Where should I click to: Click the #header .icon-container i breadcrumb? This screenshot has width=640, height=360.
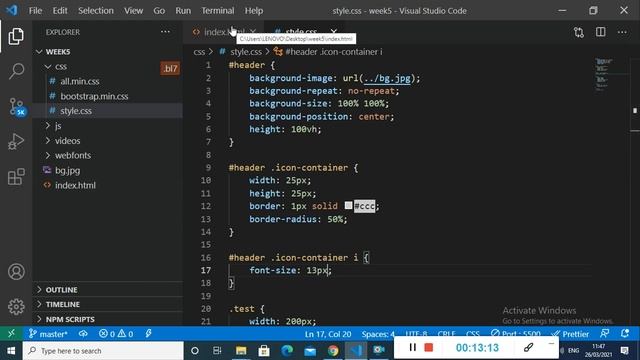pyautogui.click(x=334, y=52)
